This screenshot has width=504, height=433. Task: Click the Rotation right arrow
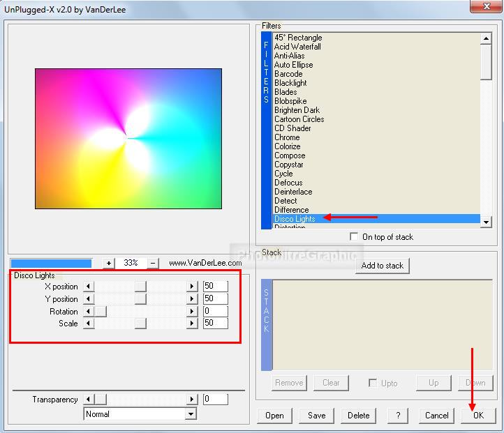[192, 312]
